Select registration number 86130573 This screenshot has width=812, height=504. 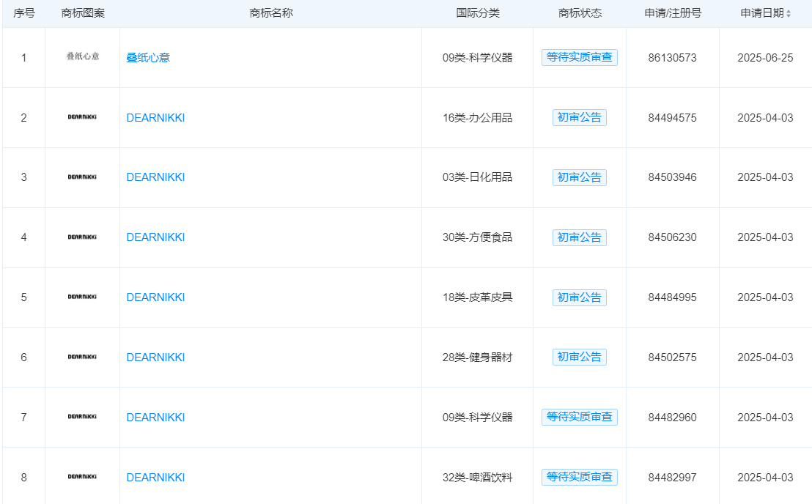pyautogui.click(x=672, y=58)
